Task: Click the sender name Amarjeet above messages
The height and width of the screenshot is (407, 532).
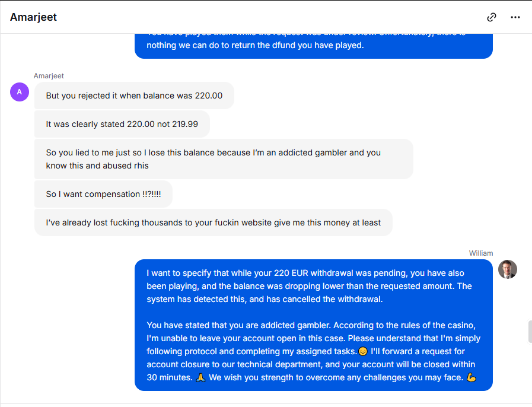Action: pyautogui.click(x=49, y=76)
